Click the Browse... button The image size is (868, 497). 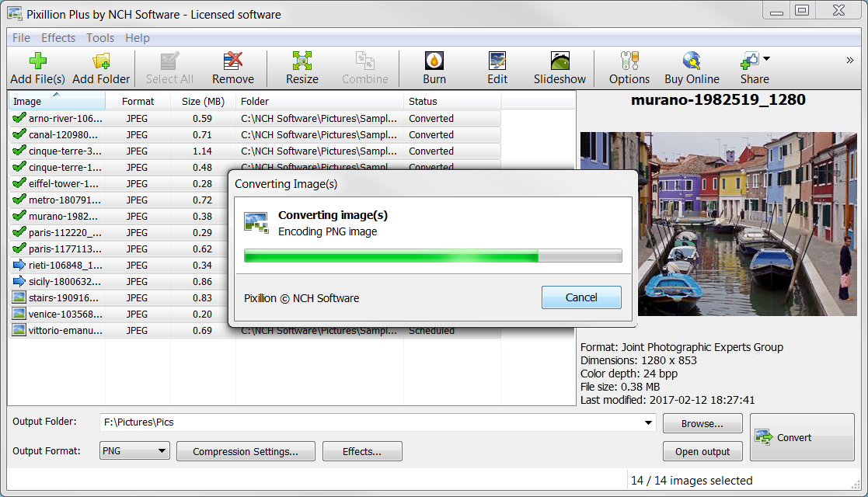702,423
